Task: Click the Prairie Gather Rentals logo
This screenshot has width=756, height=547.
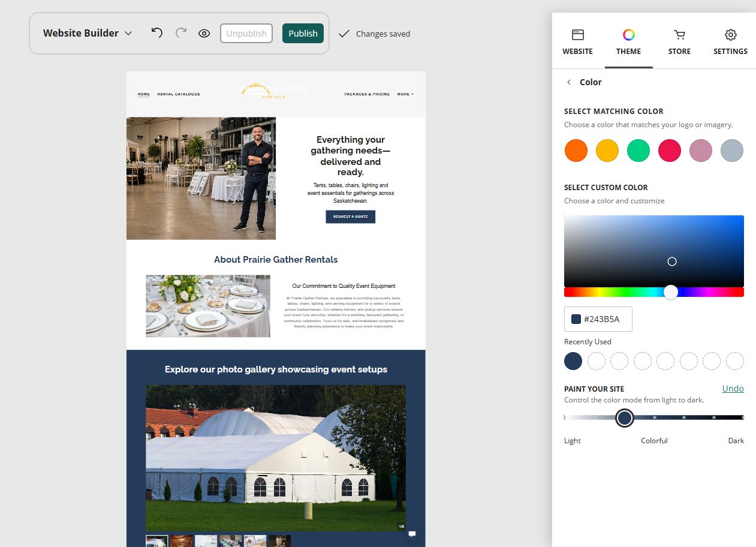Action: tap(273, 91)
